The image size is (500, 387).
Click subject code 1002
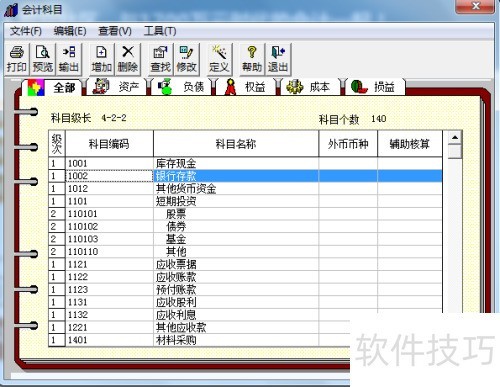[x=78, y=176]
